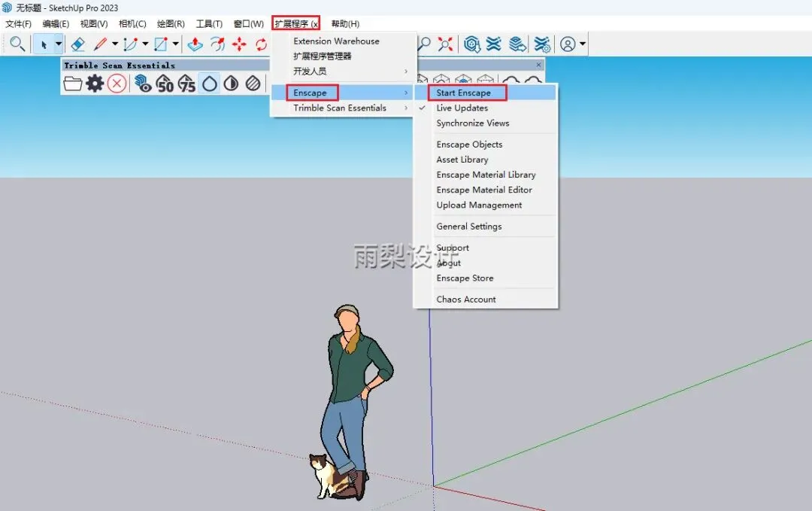Viewport: 812px width, 511px height.
Task: Select the Rotate tool
Action: (x=261, y=44)
